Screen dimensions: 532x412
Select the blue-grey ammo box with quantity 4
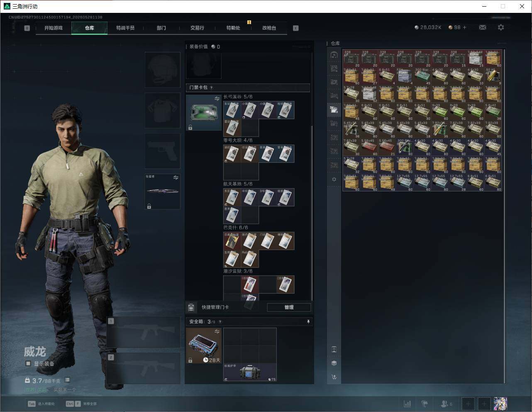(x=405, y=76)
